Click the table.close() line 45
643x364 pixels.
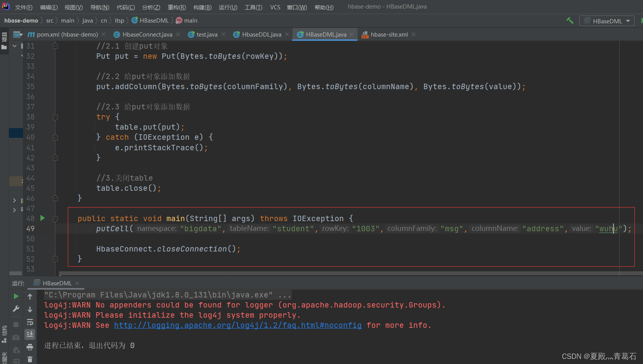[129, 188]
